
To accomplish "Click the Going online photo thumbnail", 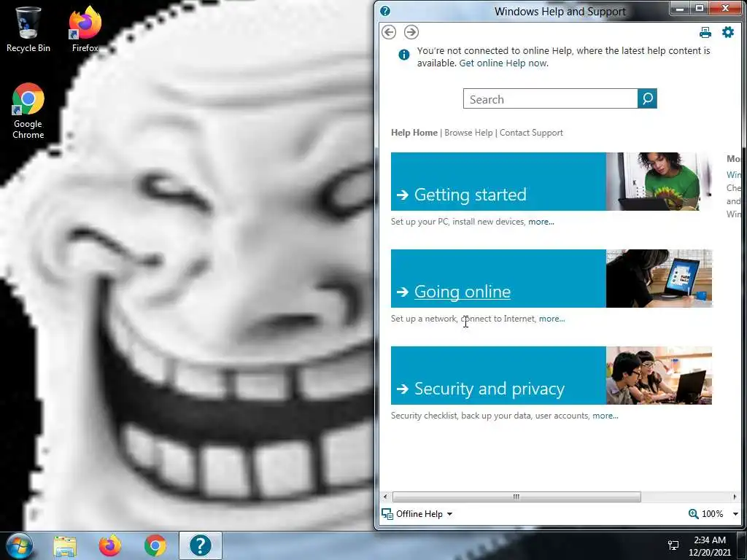I will [x=659, y=279].
